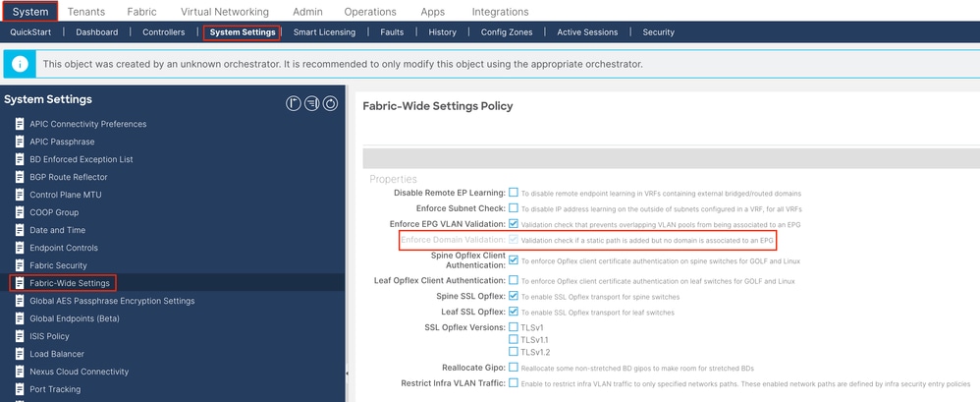This screenshot has height=402, width=980.
Task: Click the document icon beside Port Tracking
Action: (x=20, y=389)
